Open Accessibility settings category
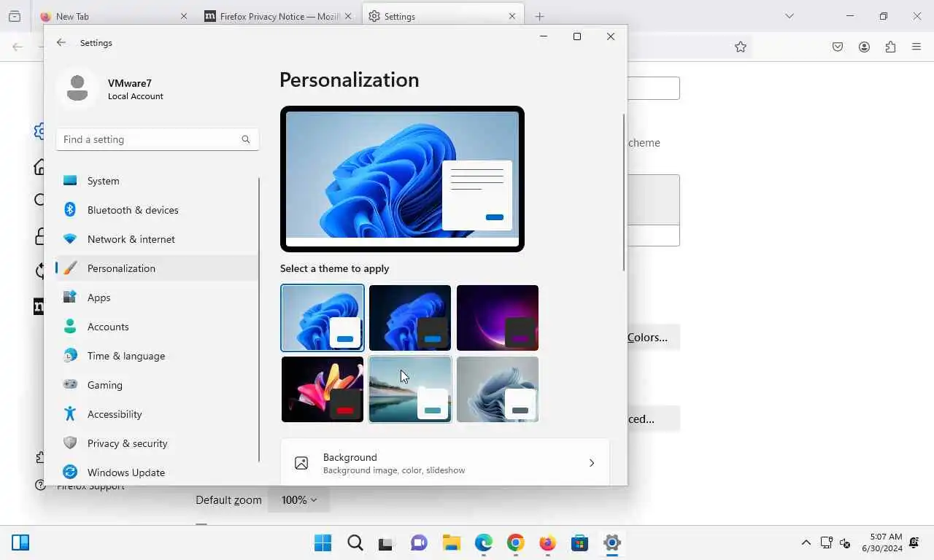This screenshot has height=560, width=934. 157,414
